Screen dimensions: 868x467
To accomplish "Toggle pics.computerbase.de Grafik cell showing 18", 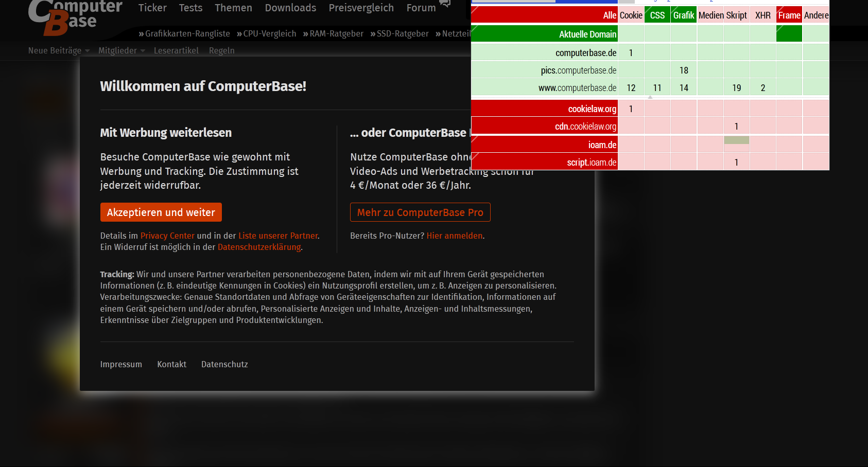I will [684, 70].
